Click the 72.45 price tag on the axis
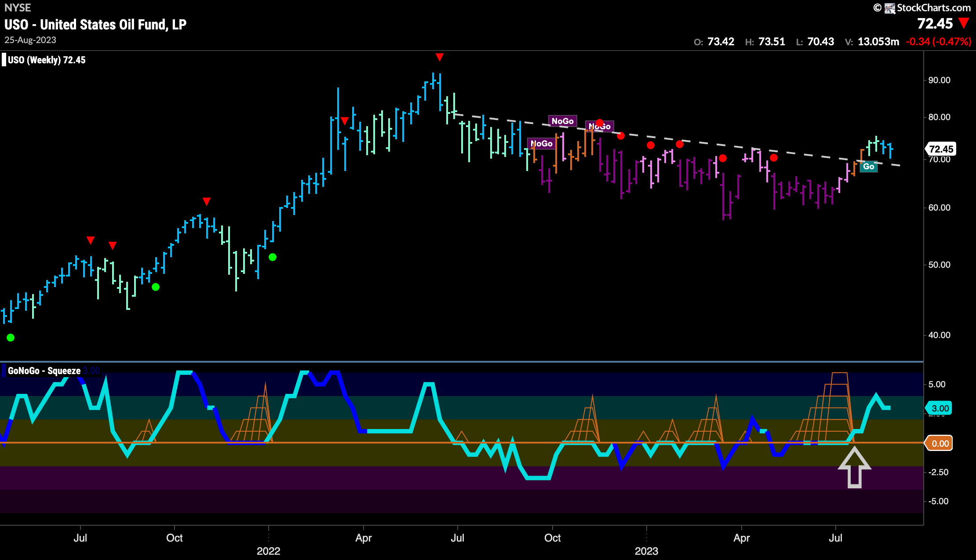Viewport: 976px width, 560px height. pyautogui.click(x=941, y=149)
